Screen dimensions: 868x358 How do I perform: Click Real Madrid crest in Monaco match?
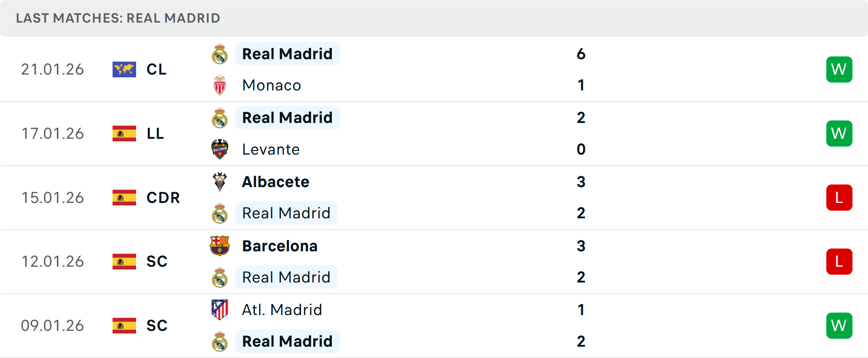point(220,54)
